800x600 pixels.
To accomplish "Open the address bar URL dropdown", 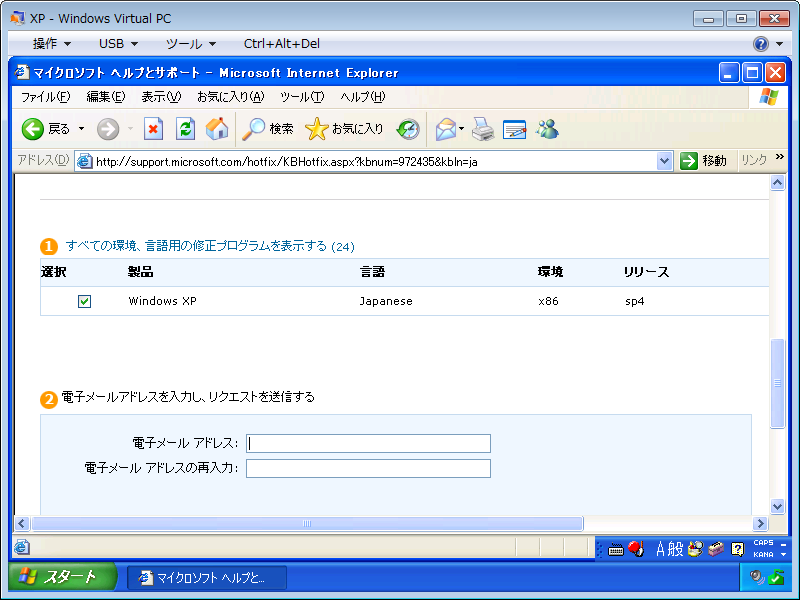I will [x=664, y=161].
